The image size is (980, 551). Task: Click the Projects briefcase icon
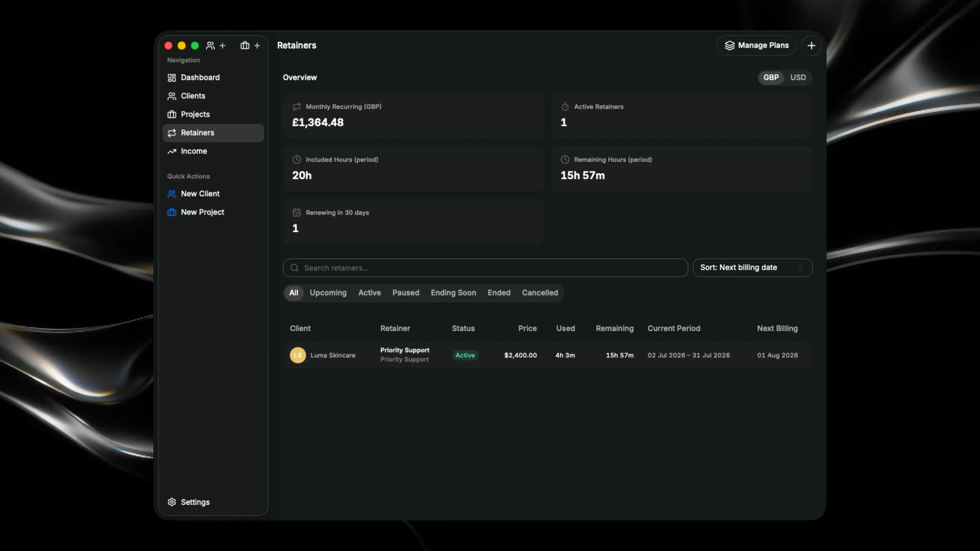(172, 114)
